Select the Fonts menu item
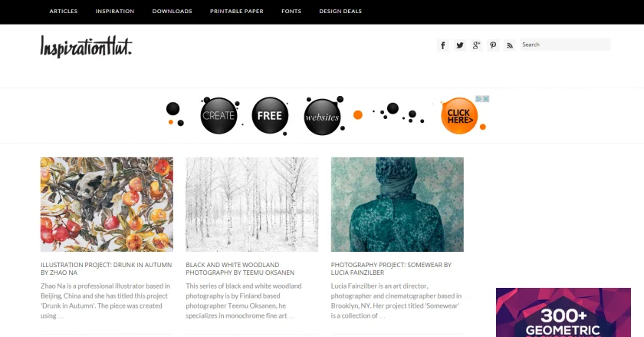This screenshot has width=644, height=337. [x=291, y=11]
